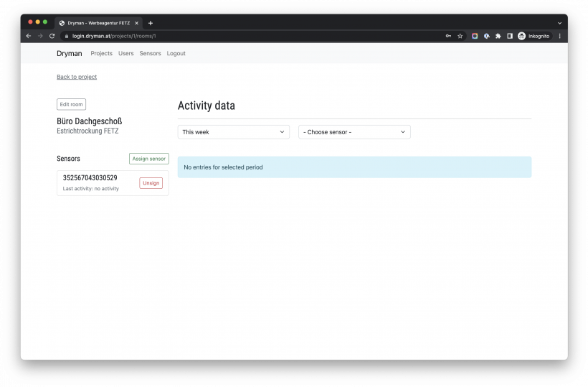Follow the 'Back to project' link
588x387 pixels.
tap(77, 77)
